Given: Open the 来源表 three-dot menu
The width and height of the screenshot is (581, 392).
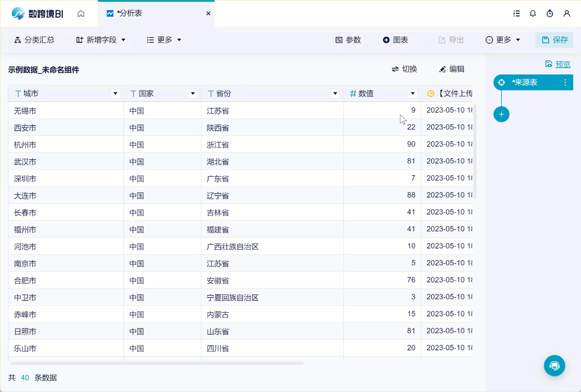Looking at the screenshot, I should point(565,82).
